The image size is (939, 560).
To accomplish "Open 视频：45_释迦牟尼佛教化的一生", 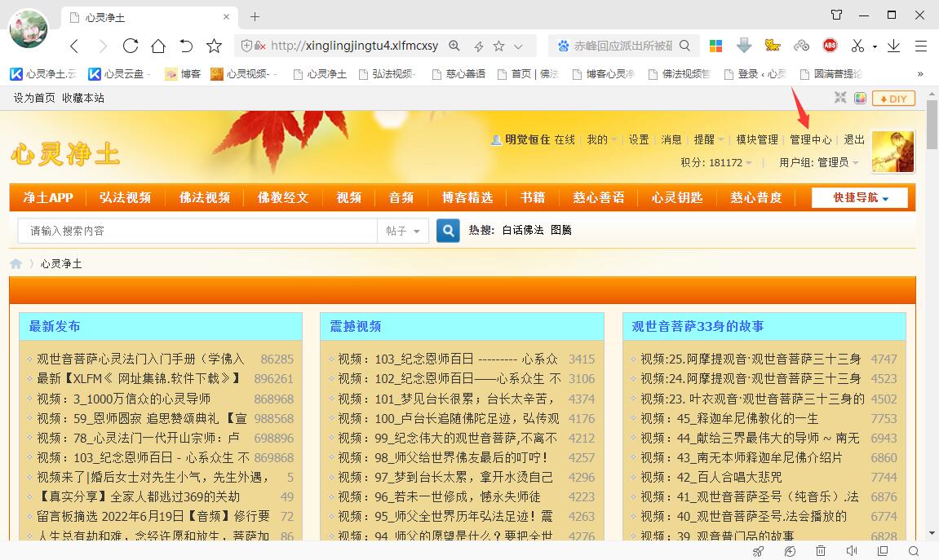I will (729, 418).
